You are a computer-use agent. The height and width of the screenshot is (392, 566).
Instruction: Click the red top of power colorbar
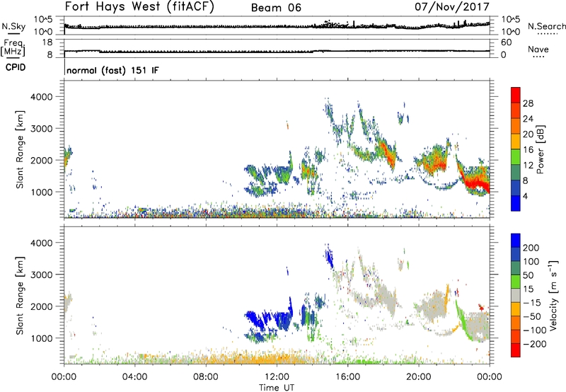click(516, 95)
